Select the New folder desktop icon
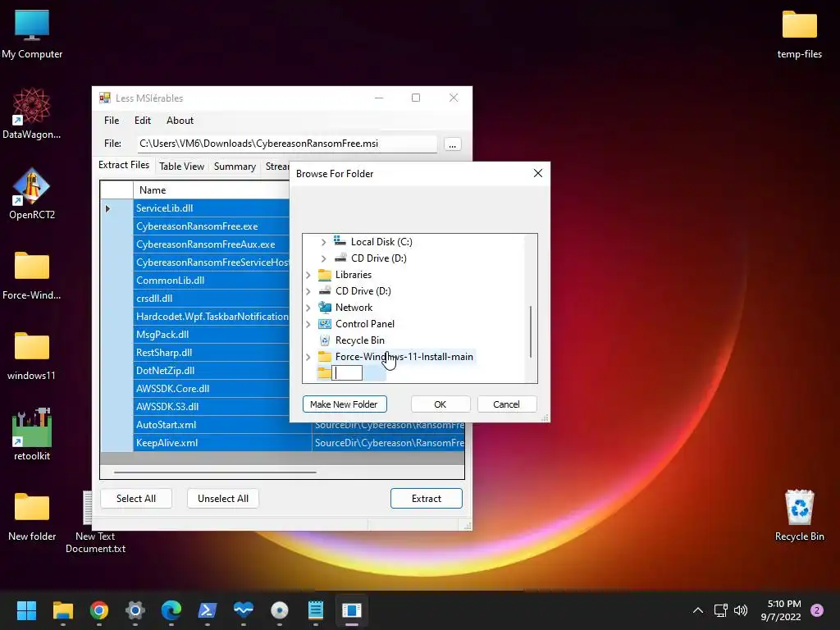Viewport: 840px width, 630px height. click(32, 517)
